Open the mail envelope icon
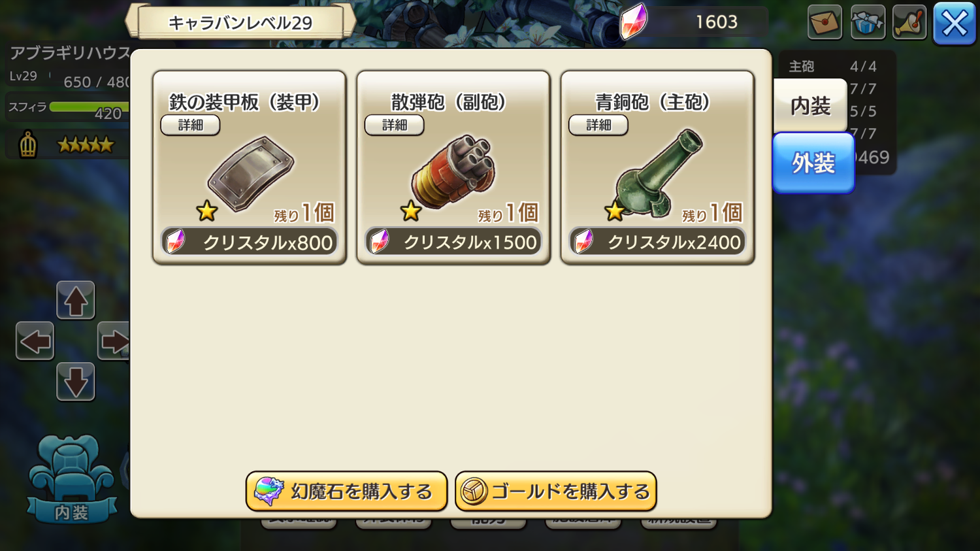Image resolution: width=980 pixels, height=551 pixels. pos(825,22)
